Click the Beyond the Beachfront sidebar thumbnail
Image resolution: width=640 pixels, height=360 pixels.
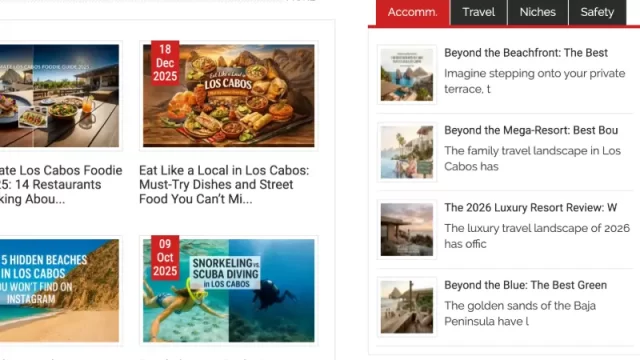click(407, 75)
